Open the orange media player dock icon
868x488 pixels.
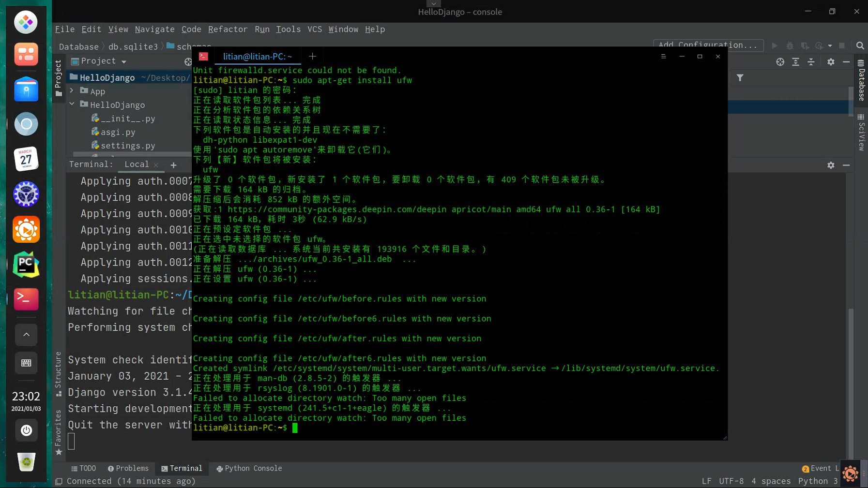coord(26,229)
